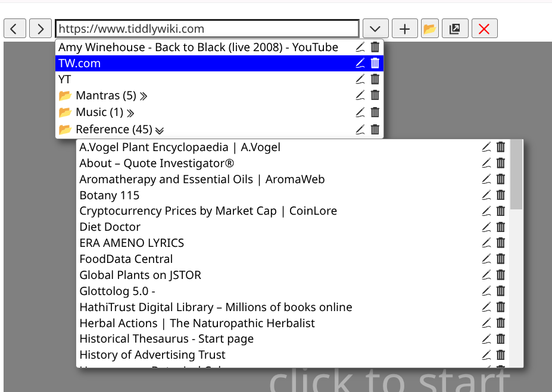Edit the YT bookmark with pencil icon
This screenshot has height=392, width=552.
[x=360, y=79]
